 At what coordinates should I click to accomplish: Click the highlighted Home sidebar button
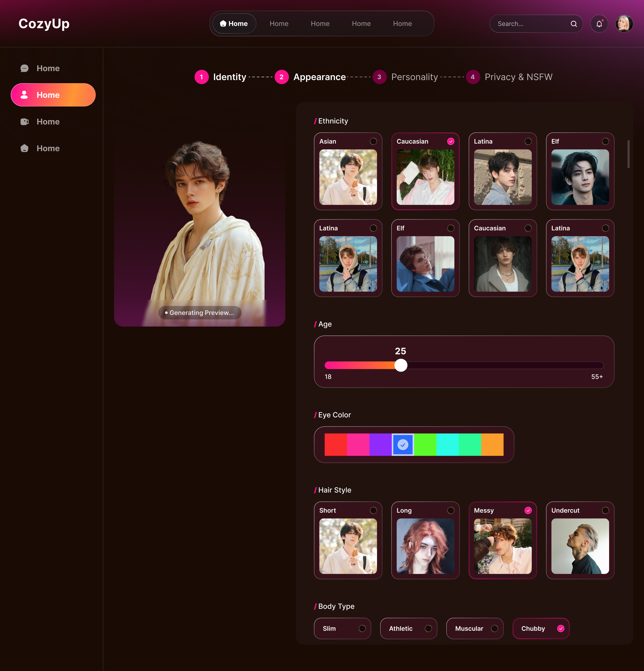coord(53,95)
